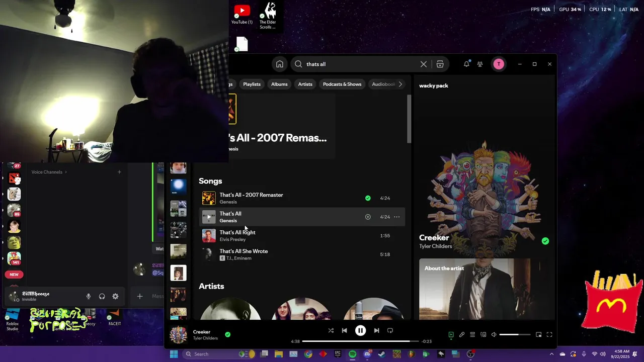Toggle repeat in Spotify player
Viewport: 644px width, 362px height.
[x=390, y=330]
